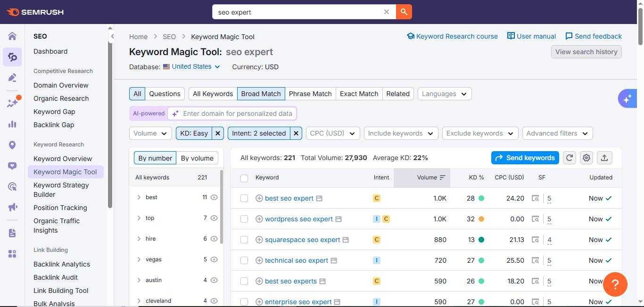Select the SEO toolkit icon in sidebar
The width and height of the screenshot is (644, 307).
[x=12, y=57]
